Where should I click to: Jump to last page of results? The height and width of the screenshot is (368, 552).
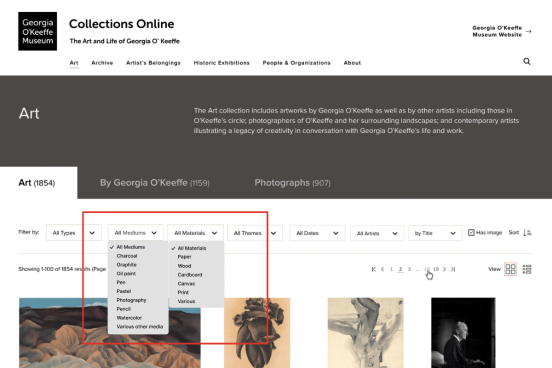[453, 269]
